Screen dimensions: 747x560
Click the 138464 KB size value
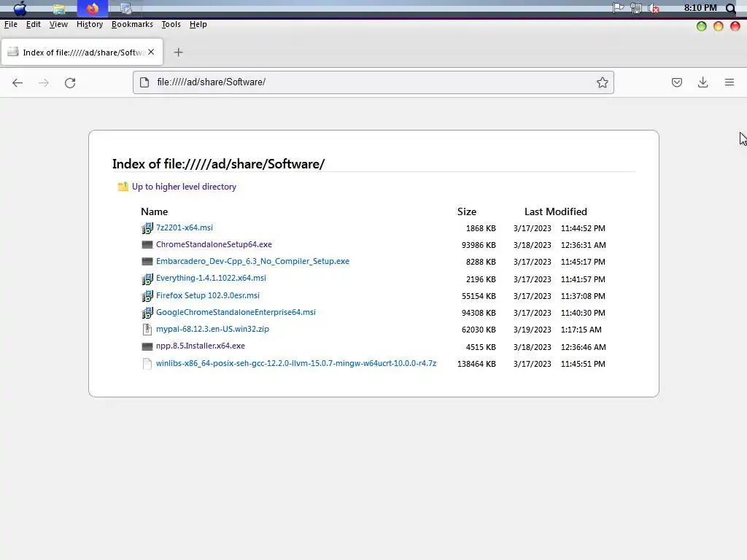pyautogui.click(x=476, y=364)
